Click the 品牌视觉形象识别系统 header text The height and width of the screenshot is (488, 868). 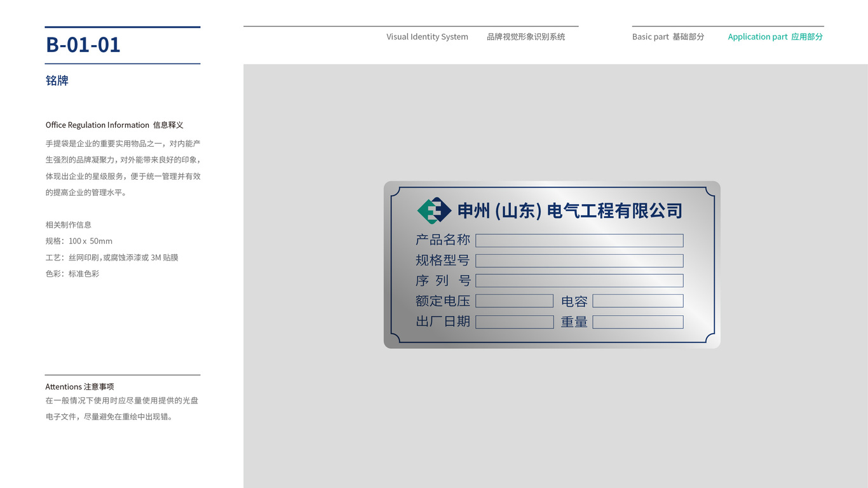[526, 37]
